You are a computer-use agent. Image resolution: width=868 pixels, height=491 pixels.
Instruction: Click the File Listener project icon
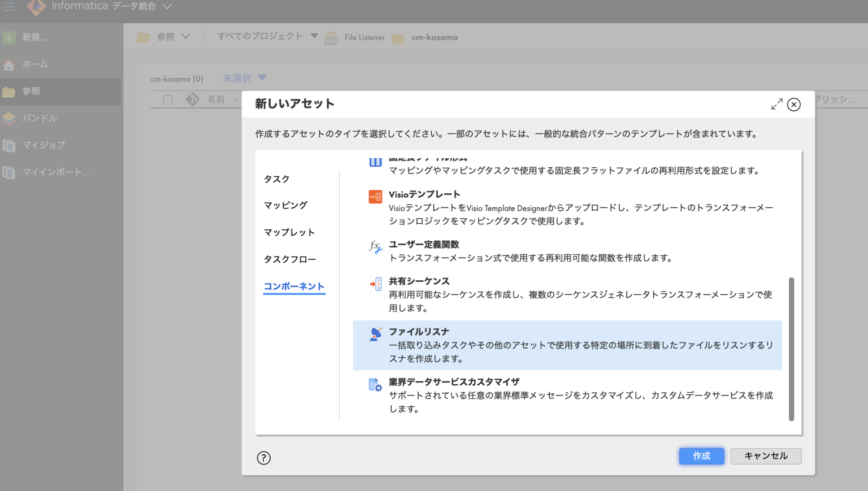coord(331,37)
